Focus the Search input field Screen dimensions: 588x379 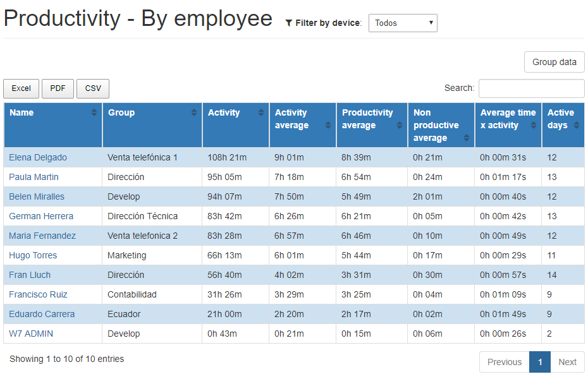(x=531, y=88)
